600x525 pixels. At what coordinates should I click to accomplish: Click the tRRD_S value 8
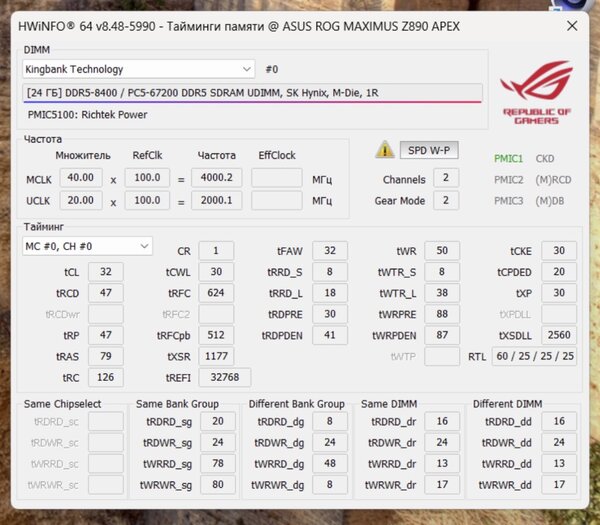330,272
